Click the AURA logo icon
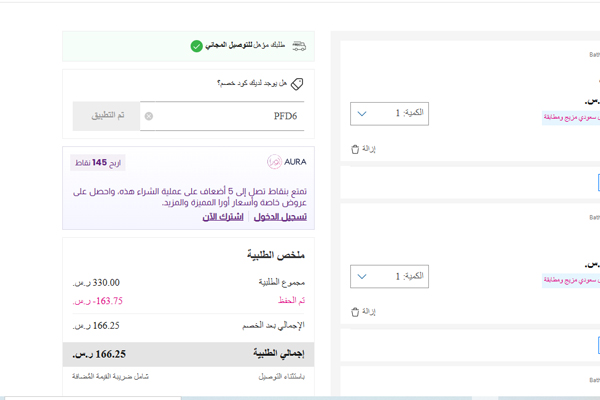 click(x=274, y=162)
